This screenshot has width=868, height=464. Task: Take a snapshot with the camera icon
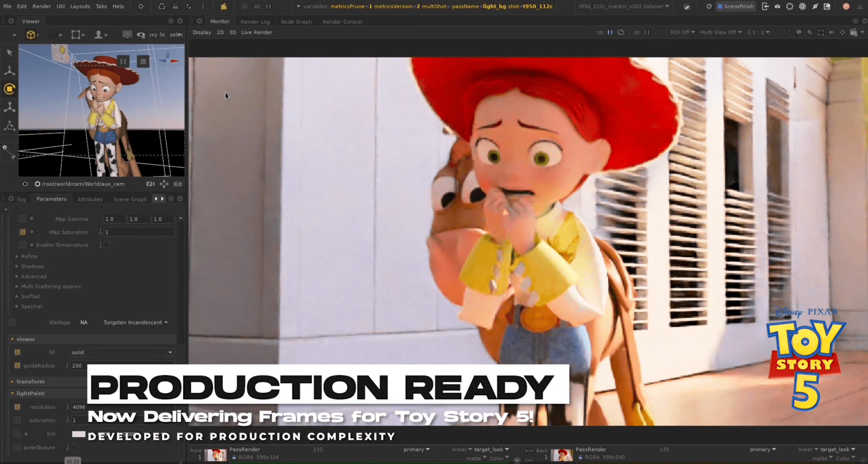[777, 6]
